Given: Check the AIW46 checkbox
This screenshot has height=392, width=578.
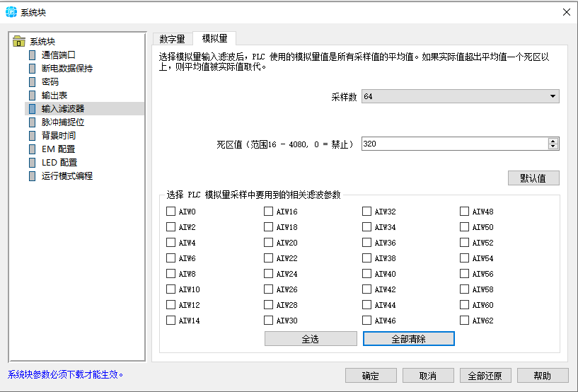Looking at the screenshot, I should pyautogui.click(x=366, y=320).
